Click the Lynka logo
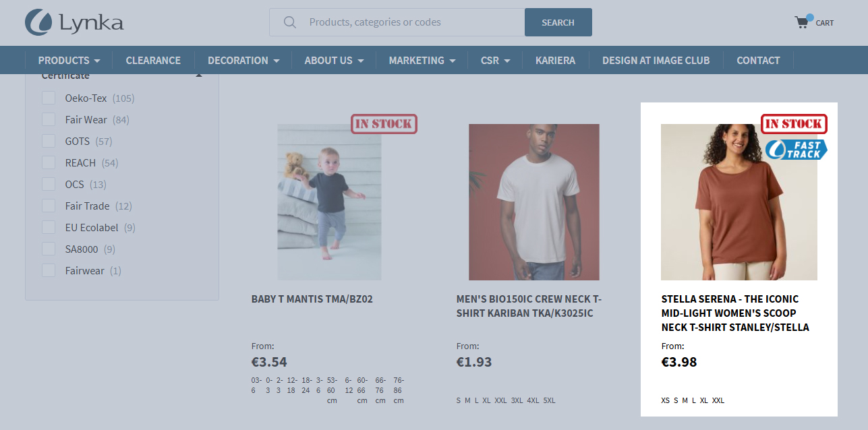868x430 pixels. [x=74, y=22]
